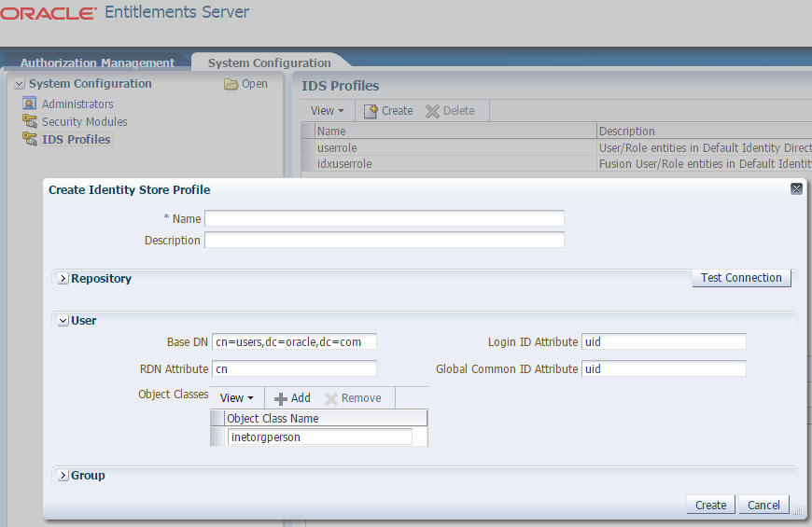This screenshot has height=527, width=812.
Task: Click the Remove X icon for object classes
Action: 331,398
